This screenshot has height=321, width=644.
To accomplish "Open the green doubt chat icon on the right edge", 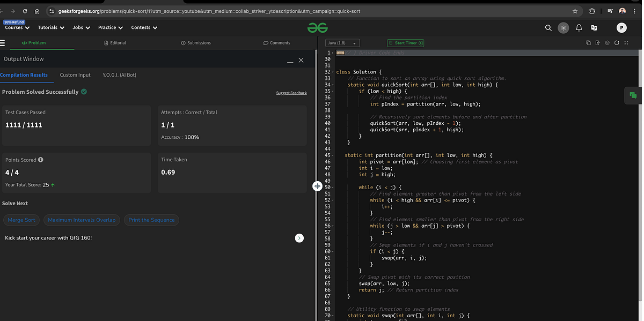I will pos(633,95).
